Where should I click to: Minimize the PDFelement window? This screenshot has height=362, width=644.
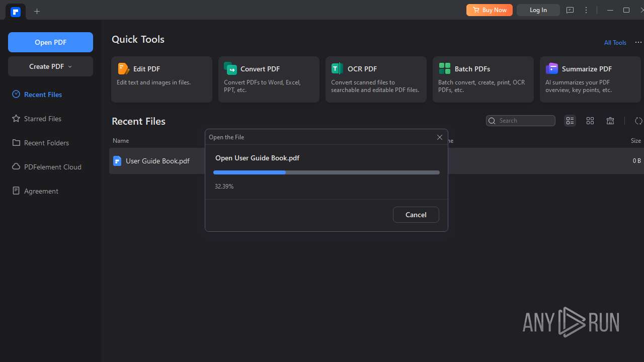pyautogui.click(x=610, y=10)
